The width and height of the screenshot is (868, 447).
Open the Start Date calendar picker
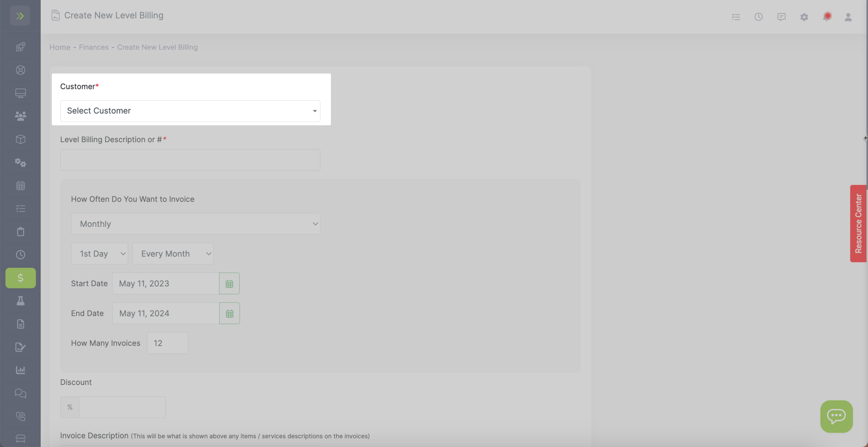pyautogui.click(x=229, y=284)
